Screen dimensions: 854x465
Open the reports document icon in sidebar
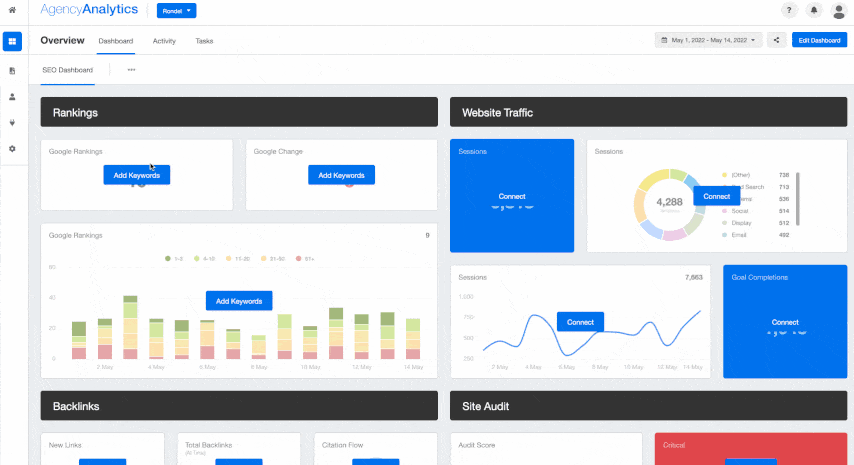(x=12, y=71)
